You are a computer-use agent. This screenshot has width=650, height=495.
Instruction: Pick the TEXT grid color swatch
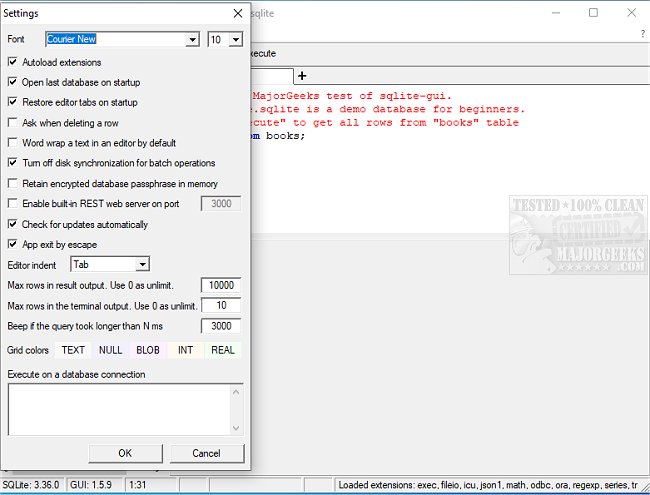(73, 350)
